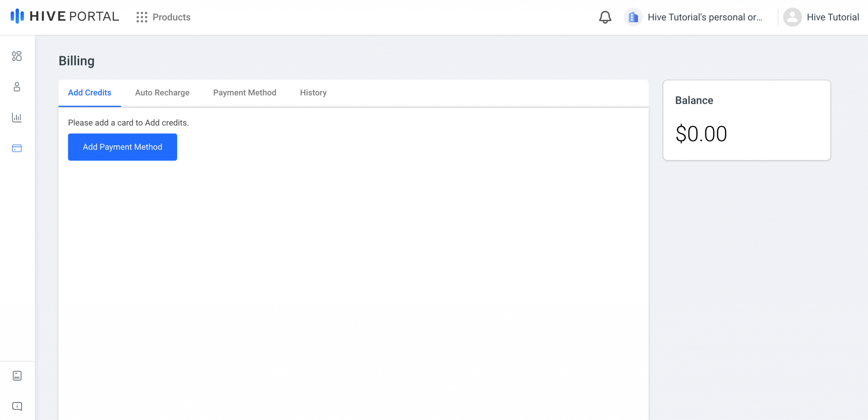Click the info help icon in sidebar
The image size is (868, 420).
(x=17, y=406)
